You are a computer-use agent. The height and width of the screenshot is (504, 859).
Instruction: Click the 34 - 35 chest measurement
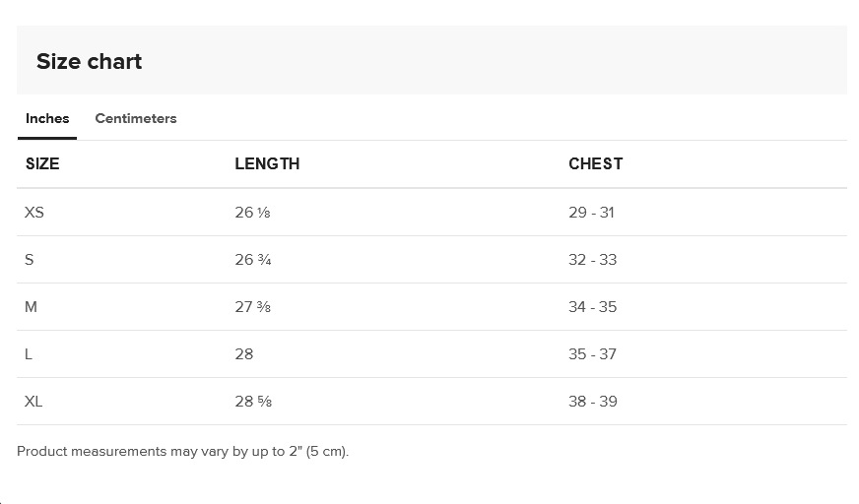point(592,307)
